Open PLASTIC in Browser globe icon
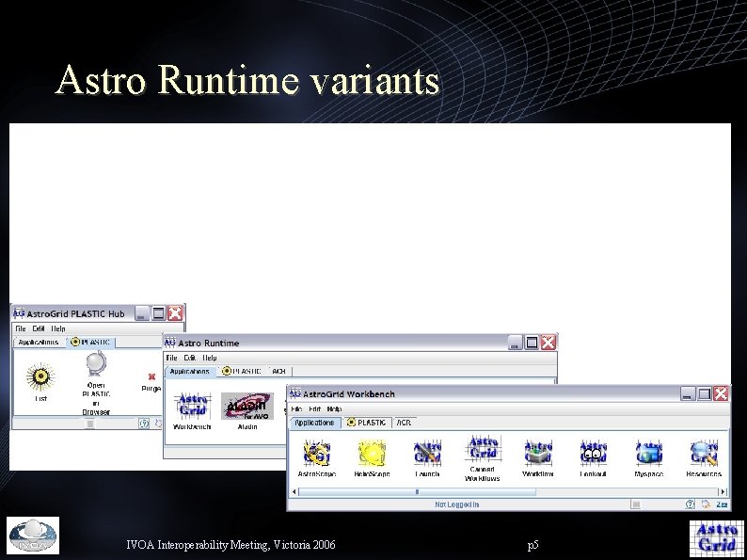Viewport: 747px width, 560px height. [96, 363]
